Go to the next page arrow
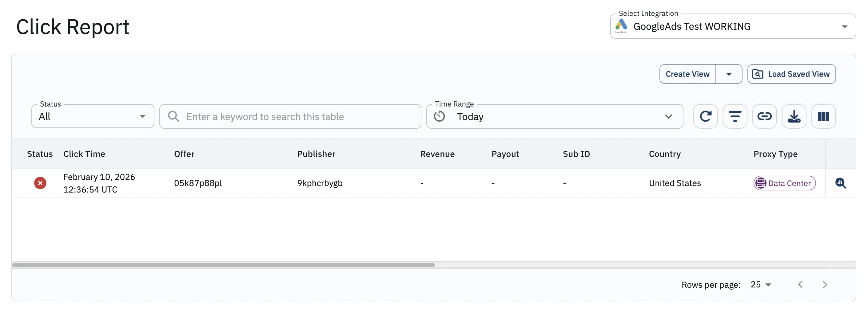Screen dimensions: 868x312 [x=825, y=285]
